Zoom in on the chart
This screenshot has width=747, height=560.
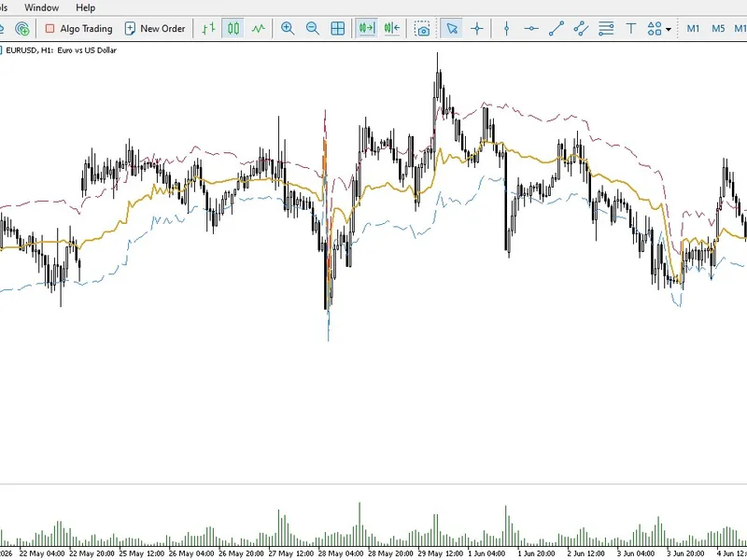click(x=288, y=29)
